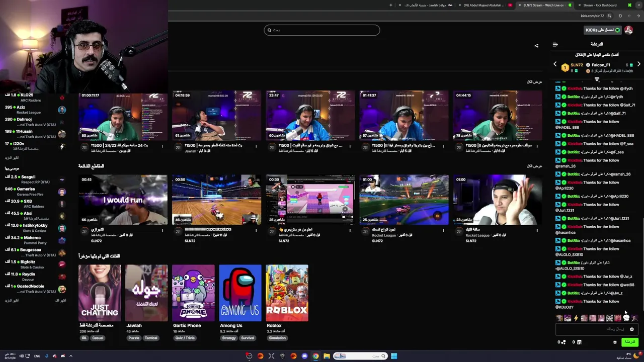Click the chat message input field
644x362 pixels.
coord(597,329)
